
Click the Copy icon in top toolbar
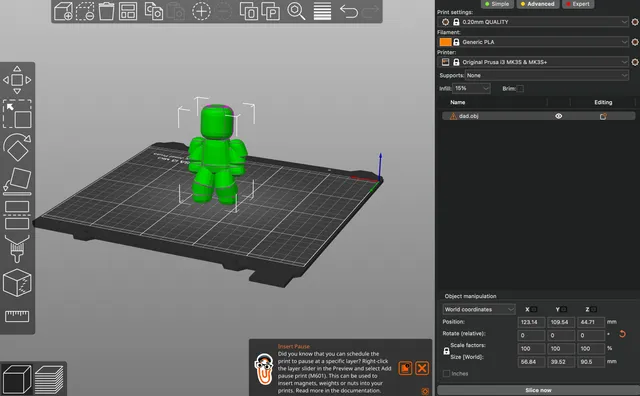click(154, 11)
